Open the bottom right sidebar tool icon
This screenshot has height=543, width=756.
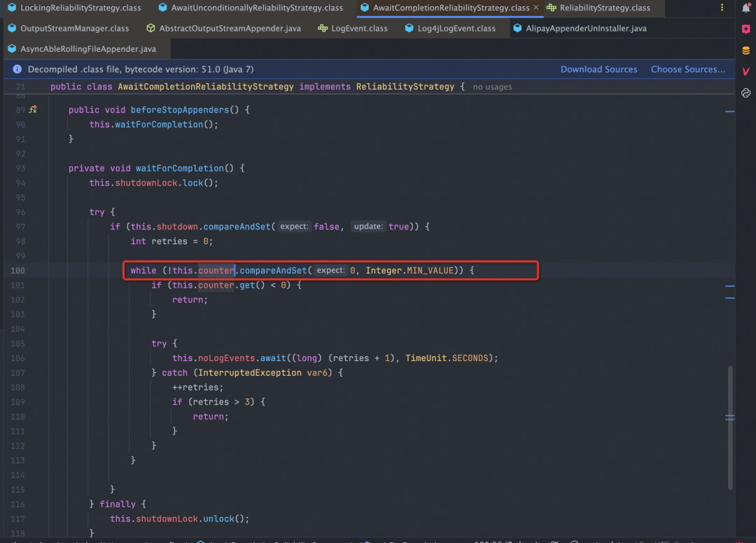pos(746,93)
